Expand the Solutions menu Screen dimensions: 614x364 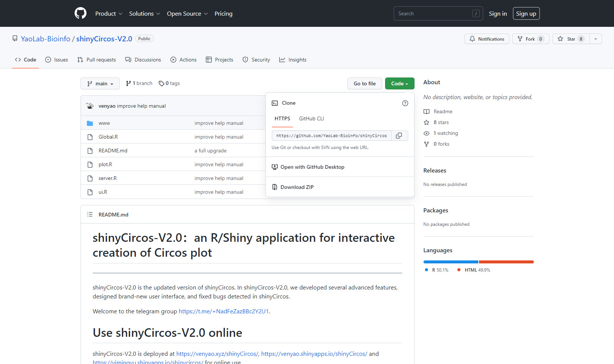pyautogui.click(x=145, y=13)
